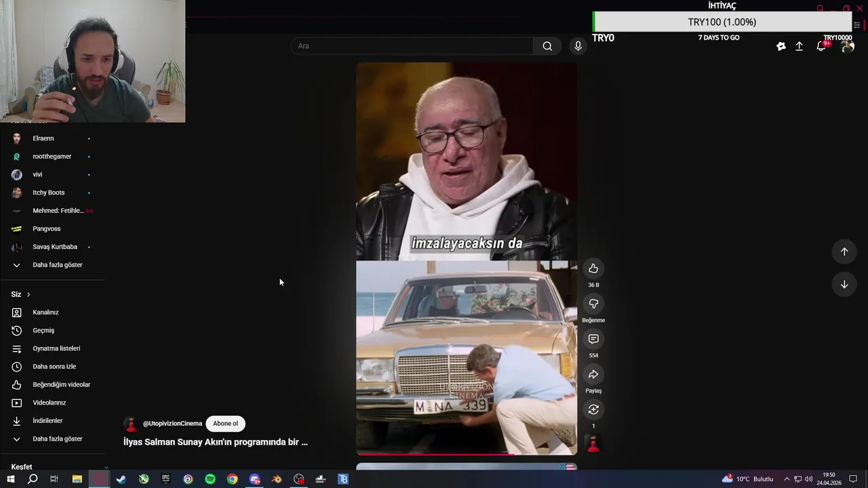Image resolution: width=868 pixels, height=488 pixels.
Task: Dislike the short via the Beğenme icon
Action: [593, 304]
